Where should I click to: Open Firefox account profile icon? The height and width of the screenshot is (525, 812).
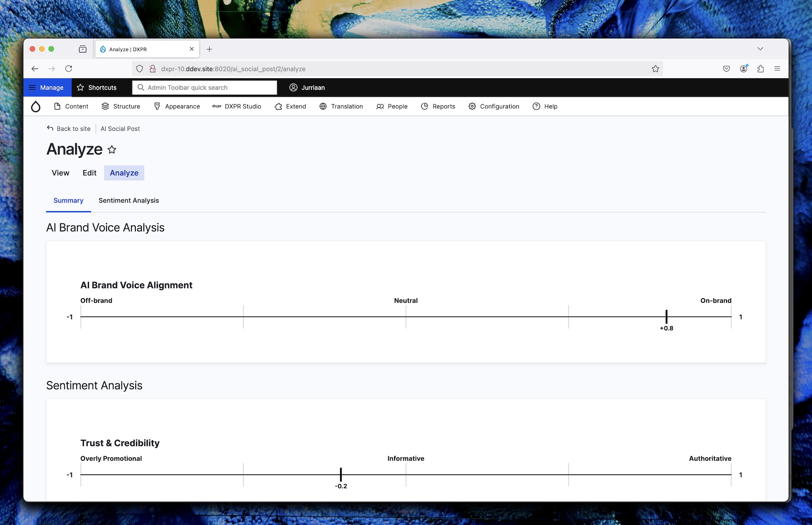pos(743,69)
